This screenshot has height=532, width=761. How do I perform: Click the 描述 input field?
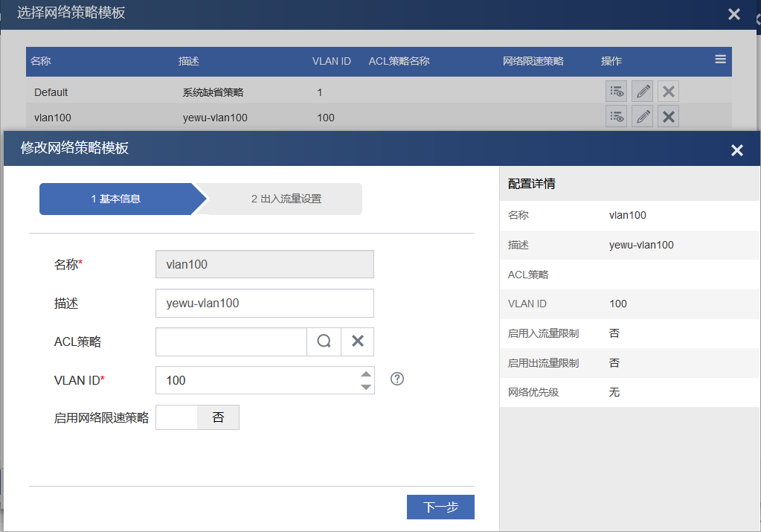[264, 304]
